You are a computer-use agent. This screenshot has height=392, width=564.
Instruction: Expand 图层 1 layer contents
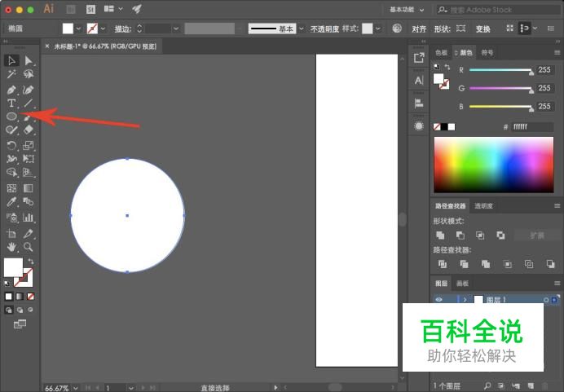(465, 300)
